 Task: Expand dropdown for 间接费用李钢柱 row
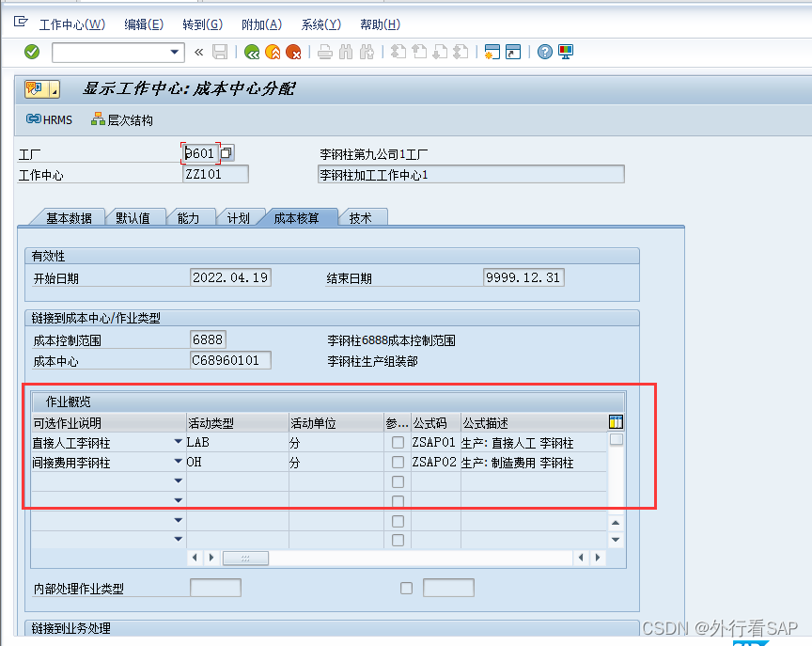coord(178,462)
